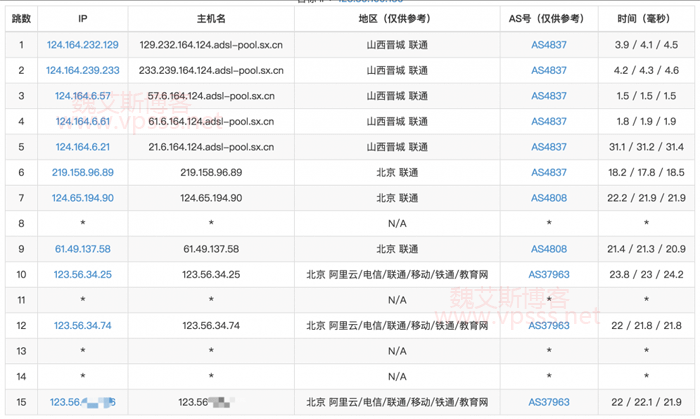Click the AS4837 link in hop 1 row
The image size is (700, 419).
pos(548,45)
